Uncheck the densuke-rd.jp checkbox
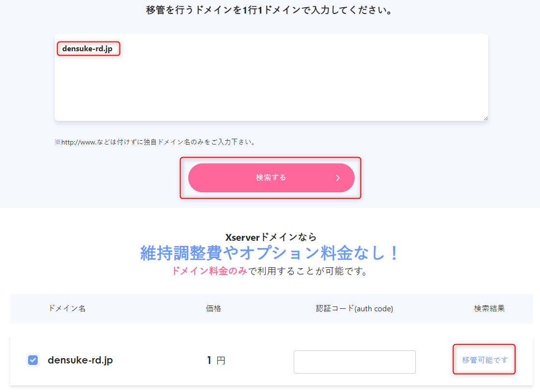The height and width of the screenshot is (392, 540). 33,361
